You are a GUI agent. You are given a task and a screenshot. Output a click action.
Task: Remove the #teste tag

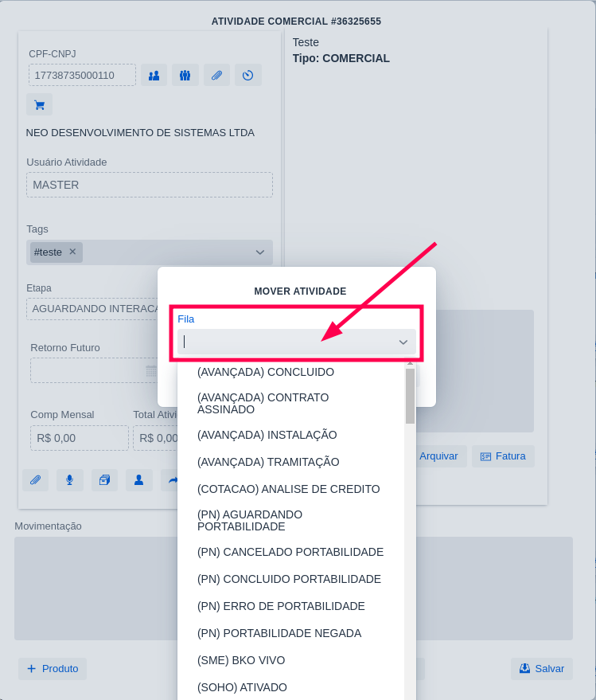click(x=72, y=252)
